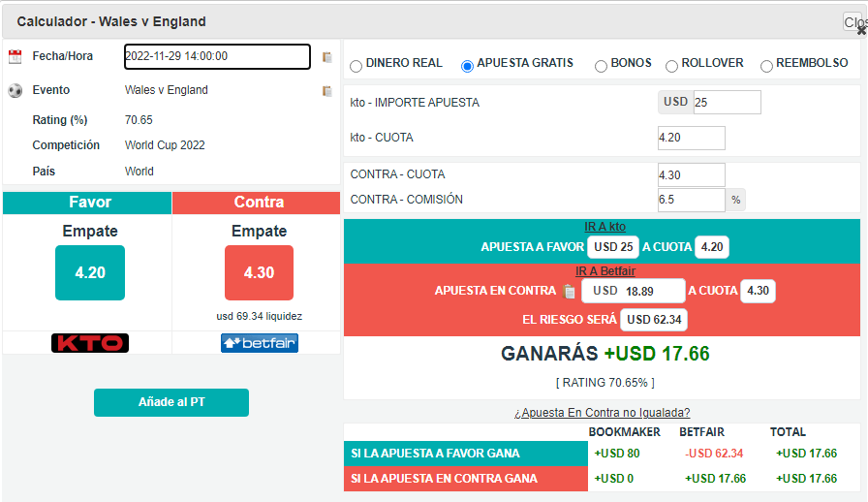This screenshot has height=502, width=868.
Task: Edit the kto CUOTA odds field
Action: click(692, 138)
